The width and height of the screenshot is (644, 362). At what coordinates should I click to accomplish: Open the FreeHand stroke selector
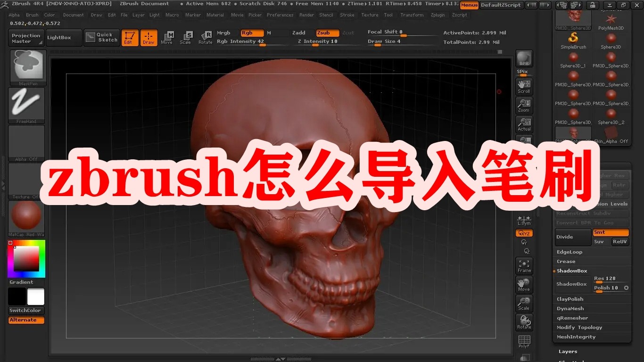coord(26,106)
